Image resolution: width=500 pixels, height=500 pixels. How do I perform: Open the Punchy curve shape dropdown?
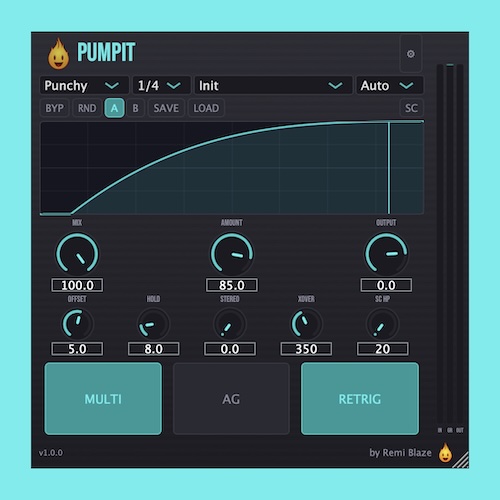[84, 85]
